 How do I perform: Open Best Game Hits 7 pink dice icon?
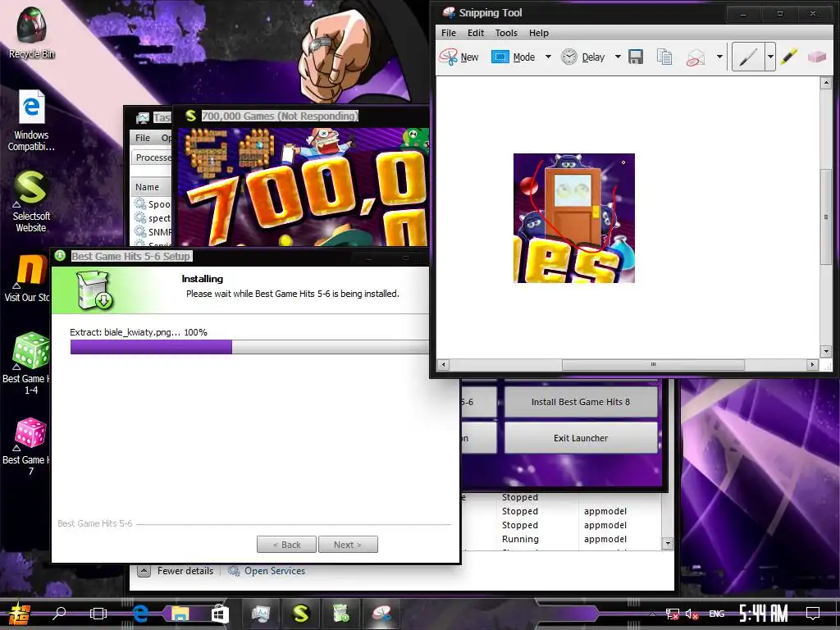pos(28,446)
